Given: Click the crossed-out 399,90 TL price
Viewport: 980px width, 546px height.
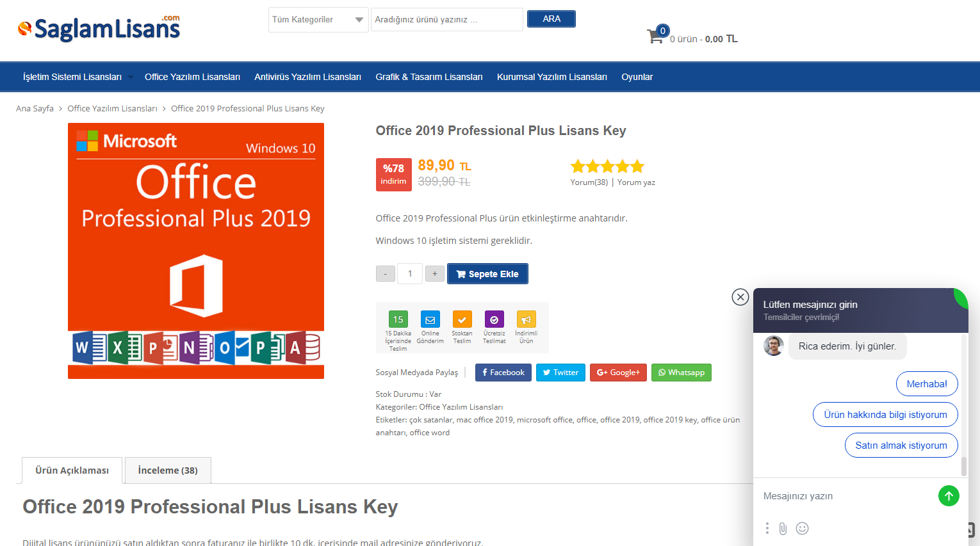Looking at the screenshot, I should [x=445, y=182].
